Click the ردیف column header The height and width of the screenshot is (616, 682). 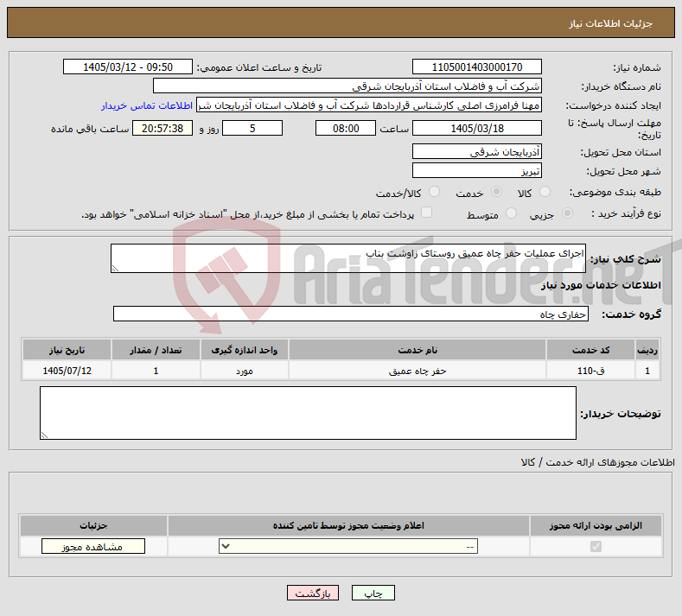click(x=647, y=350)
